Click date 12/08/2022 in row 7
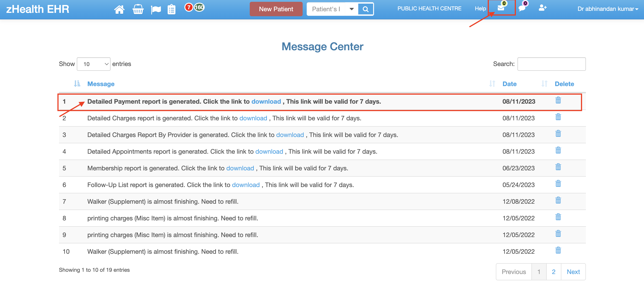 click(x=519, y=202)
